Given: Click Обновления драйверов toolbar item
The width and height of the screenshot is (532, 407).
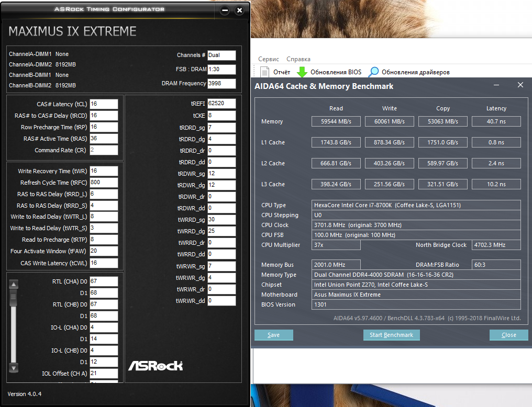Looking at the screenshot, I should [x=415, y=72].
